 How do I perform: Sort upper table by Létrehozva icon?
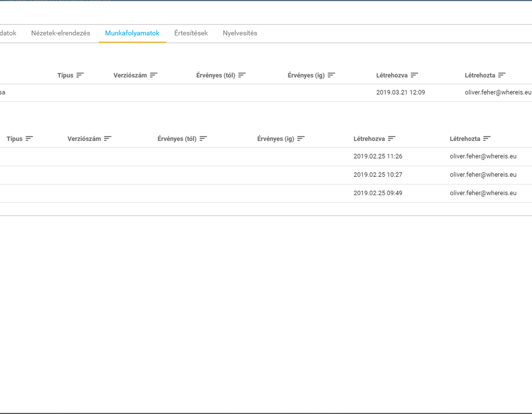click(x=414, y=75)
